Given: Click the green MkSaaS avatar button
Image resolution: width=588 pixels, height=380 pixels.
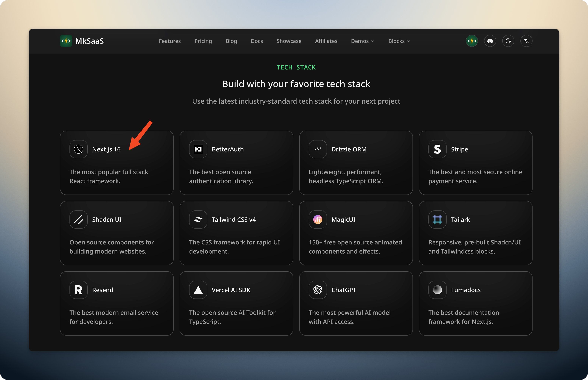Looking at the screenshot, I should (x=472, y=41).
